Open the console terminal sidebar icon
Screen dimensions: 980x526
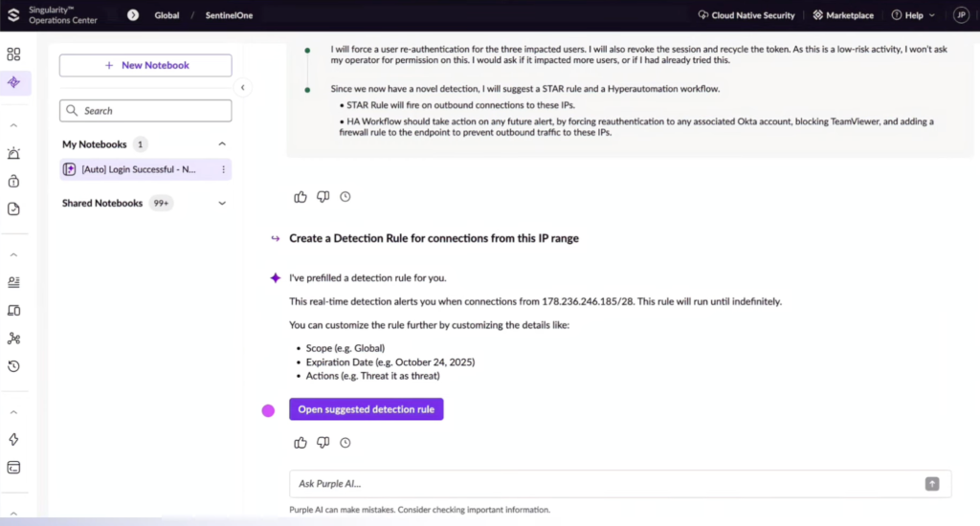13,468
